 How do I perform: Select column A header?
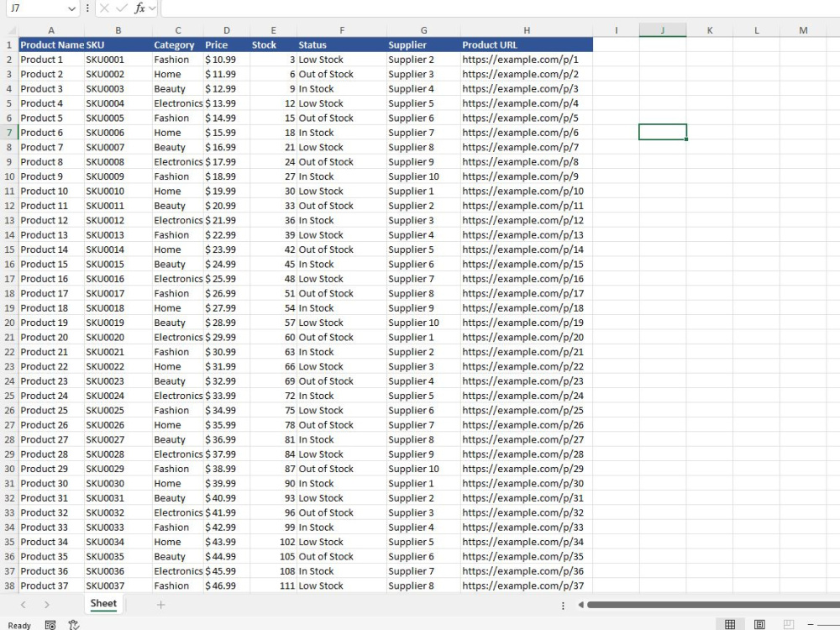51,30
